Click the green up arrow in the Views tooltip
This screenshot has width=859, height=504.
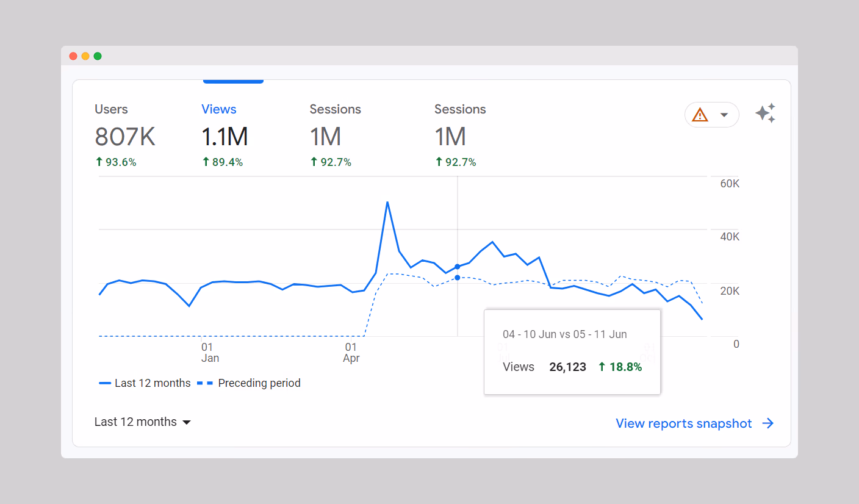point(602,367)
